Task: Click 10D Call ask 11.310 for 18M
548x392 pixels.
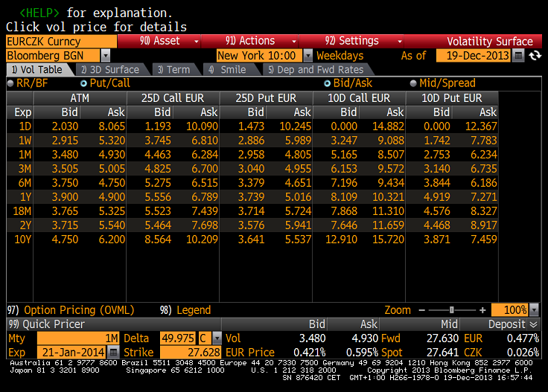Action: [388, 211]
